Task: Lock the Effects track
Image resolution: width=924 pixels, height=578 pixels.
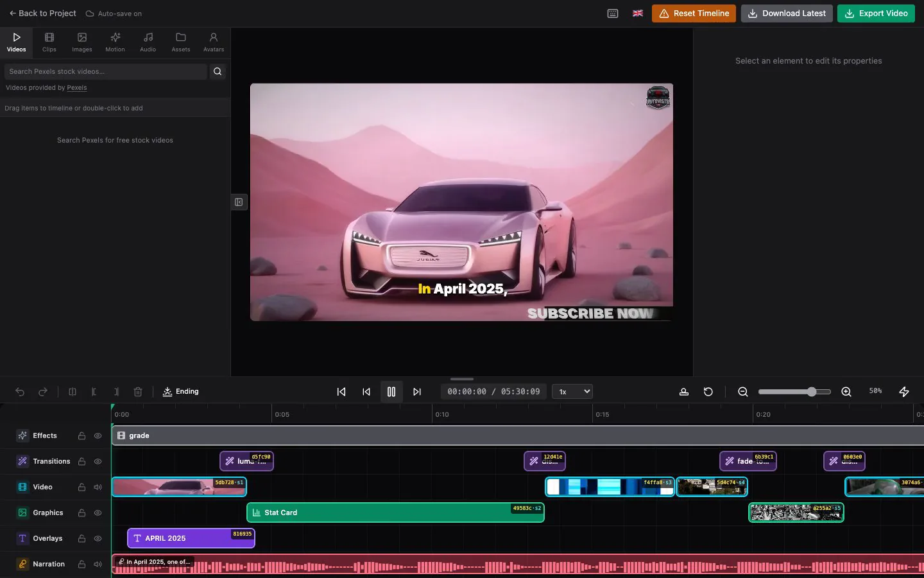Action: pyautogui.click(x=82, y=436)
